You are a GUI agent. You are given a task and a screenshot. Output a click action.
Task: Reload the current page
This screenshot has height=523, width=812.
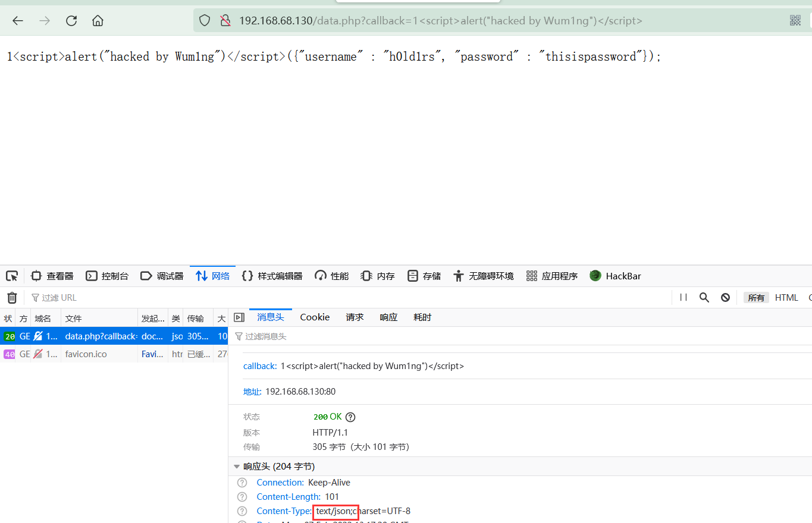coord(71,21)
